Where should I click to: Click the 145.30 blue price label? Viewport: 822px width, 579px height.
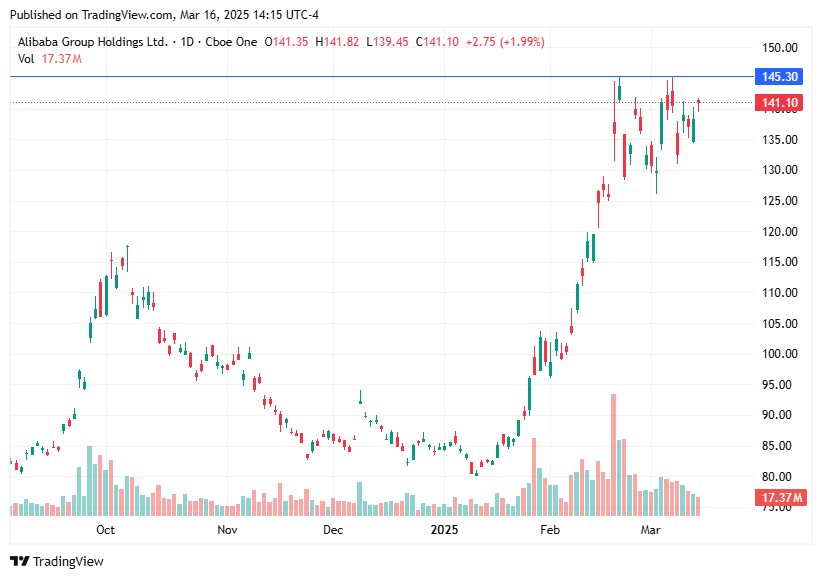(x=778, y=77)
